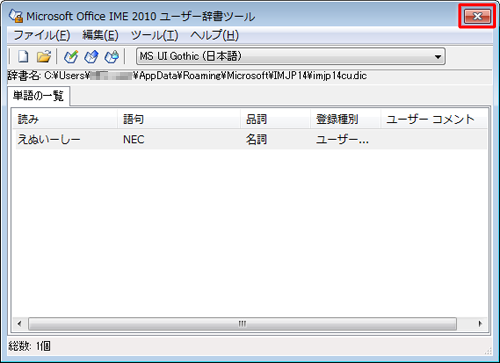Sort by the 語句 column header
Viewport: 500px width, 363px height.
(179, 119)
